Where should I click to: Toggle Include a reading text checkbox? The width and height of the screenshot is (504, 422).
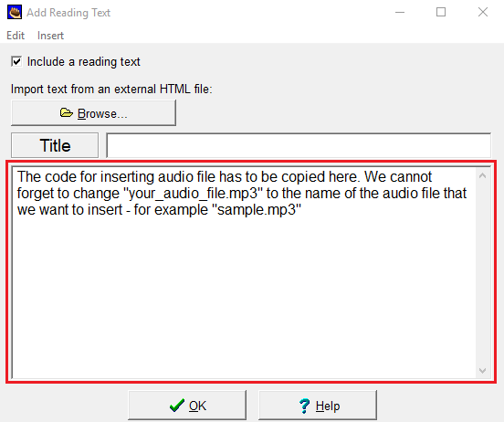(x=16, y=61)
